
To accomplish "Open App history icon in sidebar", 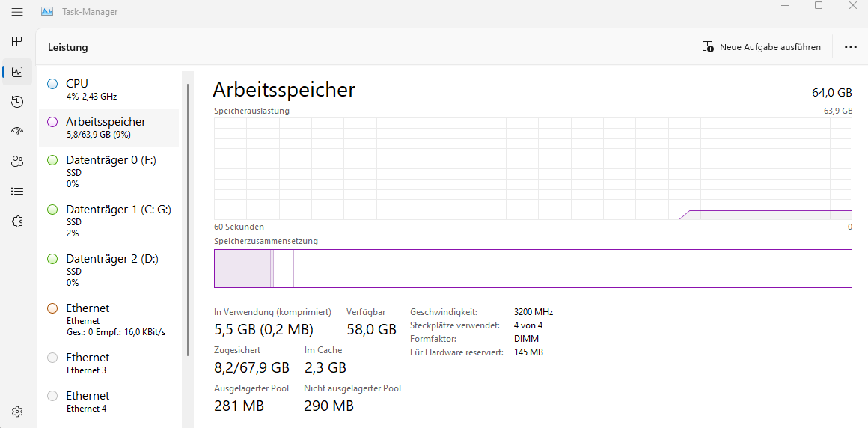I will click(17, 102).
